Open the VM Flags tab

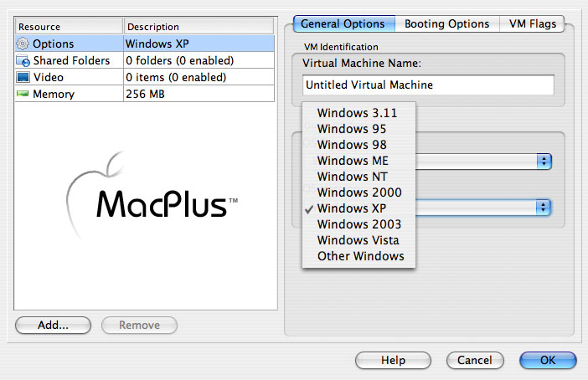coord(532,23)
